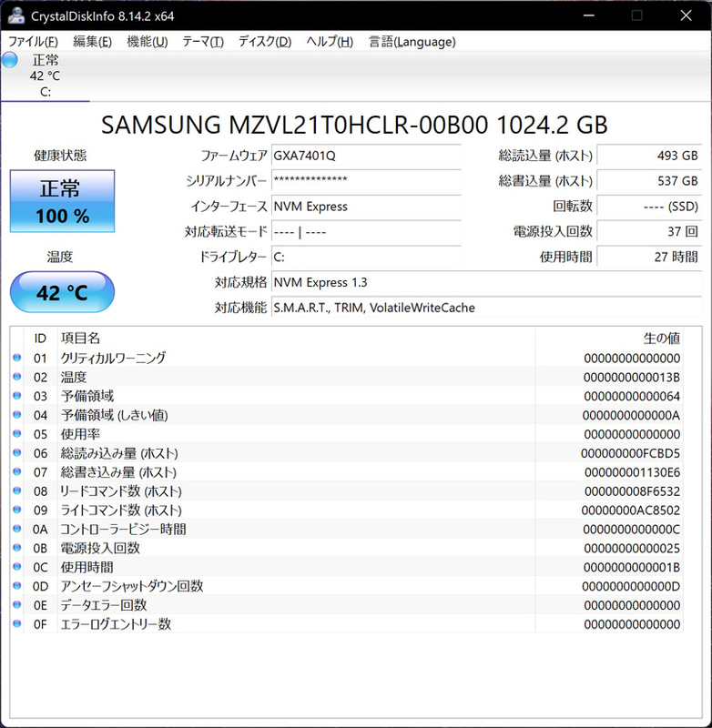Open the 編集(E) menu
Screen dimensions: 712x728
click(93, 42)
